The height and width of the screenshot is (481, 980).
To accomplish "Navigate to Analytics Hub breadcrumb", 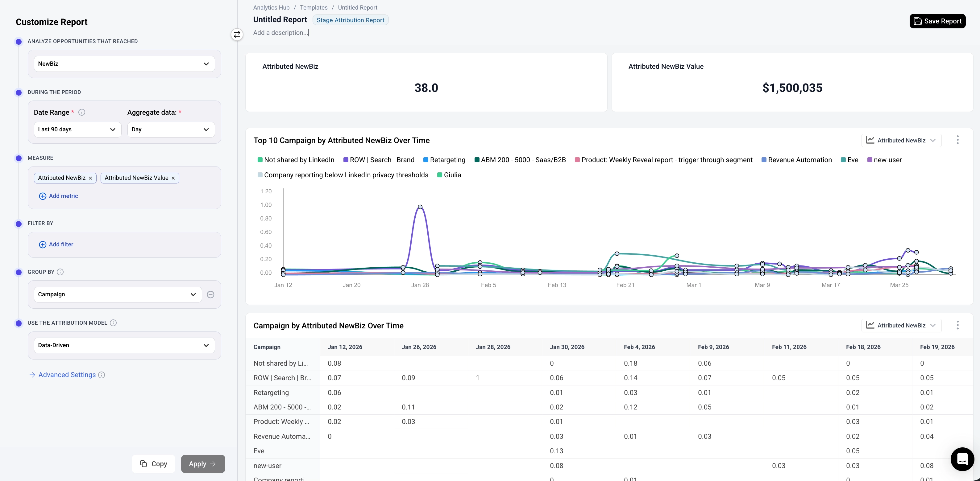I will 271,8.
